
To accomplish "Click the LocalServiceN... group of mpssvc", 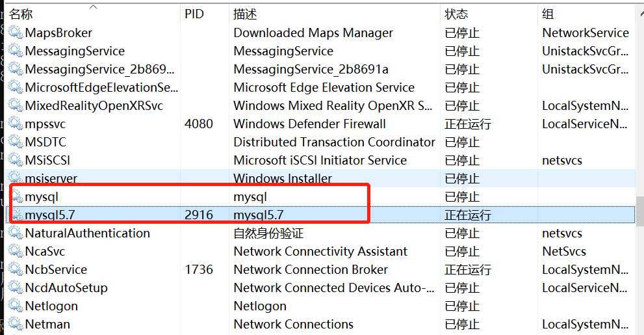I will (x=586, y=124).
